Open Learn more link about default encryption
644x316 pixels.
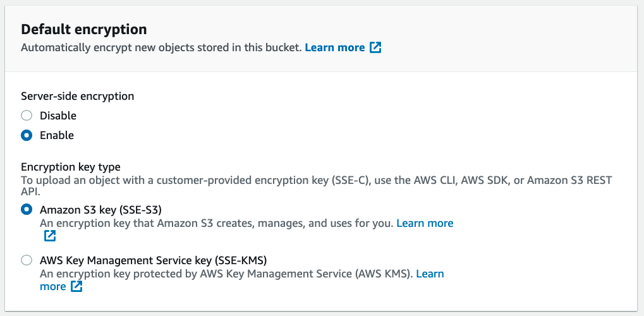pyautogui.click(x=334, y=47)
